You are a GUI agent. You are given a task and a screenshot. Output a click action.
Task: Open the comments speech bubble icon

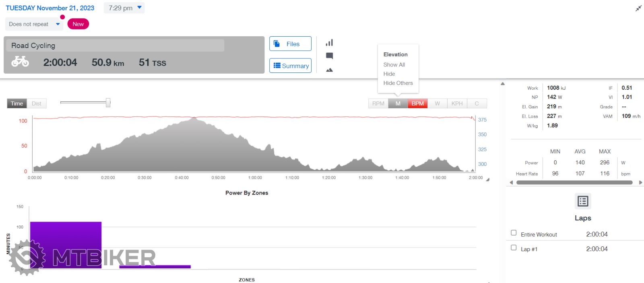click(329, 56)
